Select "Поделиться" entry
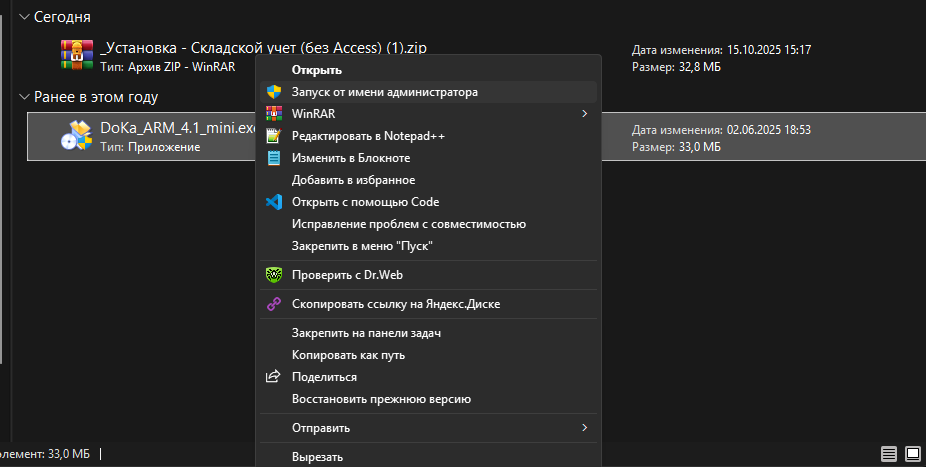Image resolution: width=926 pixels, height=467 pixels. (428, 377)
